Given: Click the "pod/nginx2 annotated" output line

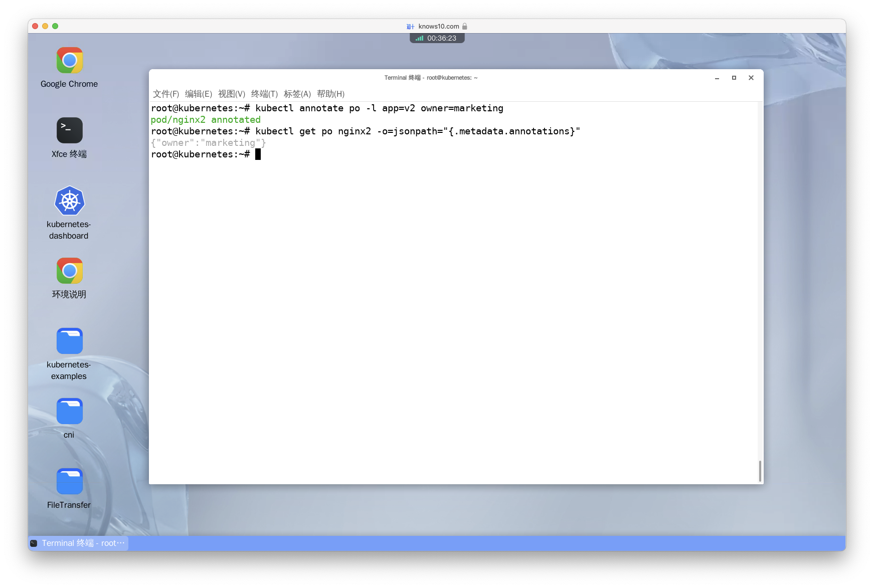Looking at the screenshot, I should (x=206, y=120).
